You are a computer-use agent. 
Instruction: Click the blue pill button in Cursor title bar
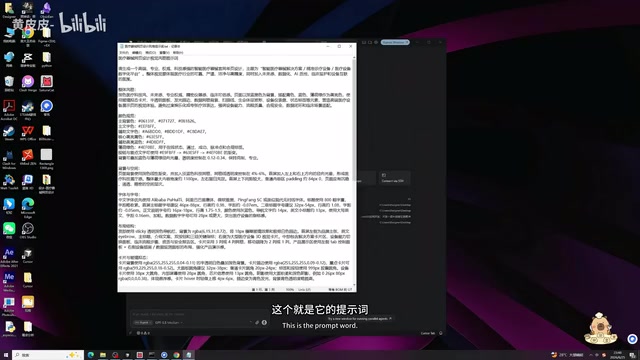395,42
